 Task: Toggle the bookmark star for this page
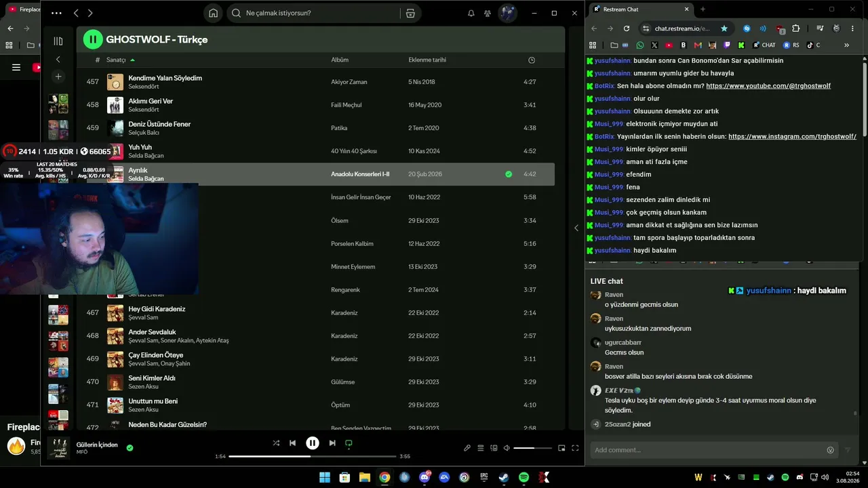pos(724,28)
